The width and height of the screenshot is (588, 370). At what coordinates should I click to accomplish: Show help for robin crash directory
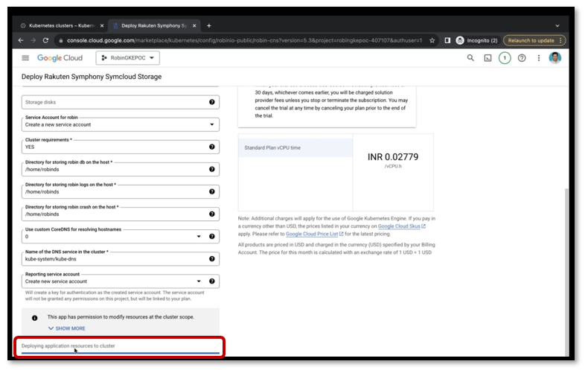click(x=212, y=214)
